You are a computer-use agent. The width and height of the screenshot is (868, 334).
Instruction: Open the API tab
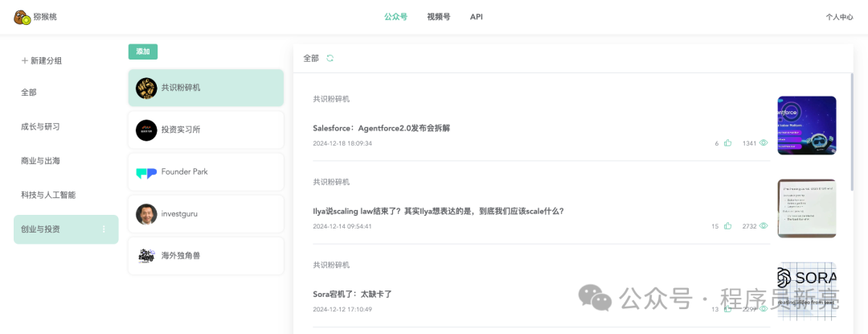476,17
